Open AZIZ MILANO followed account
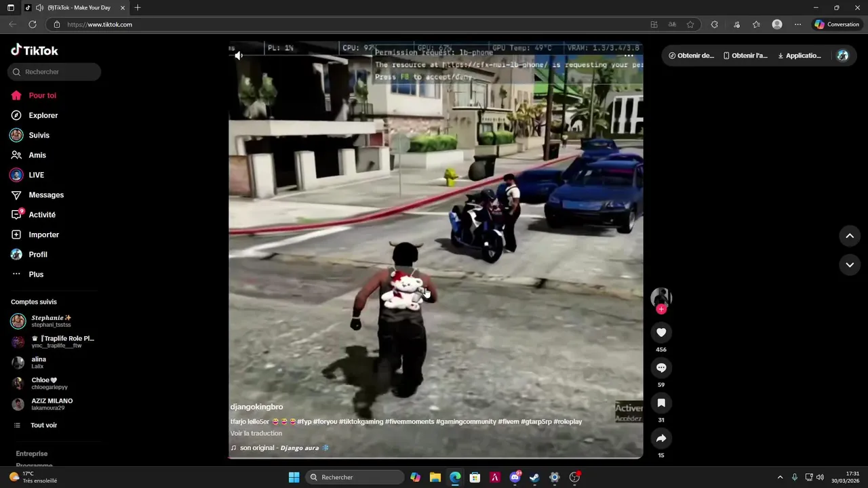The height and width of the screenshot is (488, 868). click(42, 404)
